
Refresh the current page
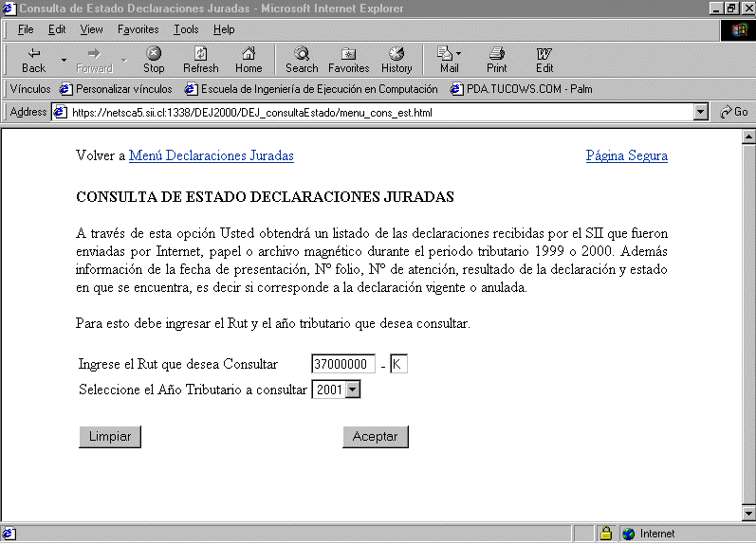[200, 61]
